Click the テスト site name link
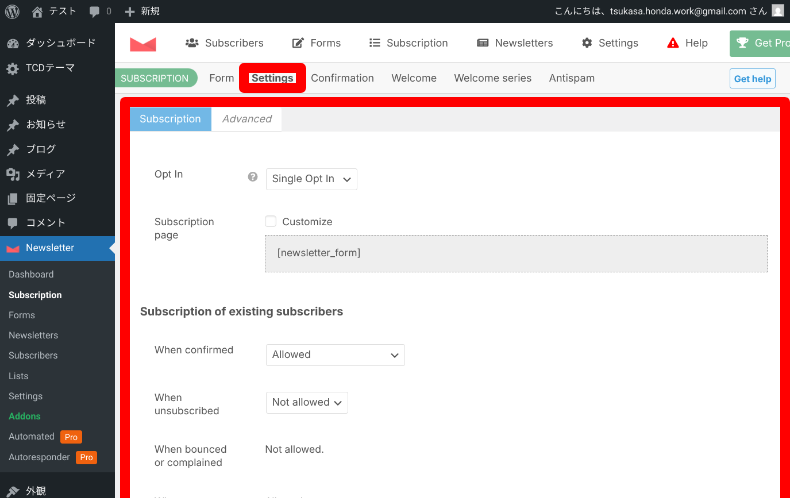Viewport: 790px width, 498px height. (62, 11)
